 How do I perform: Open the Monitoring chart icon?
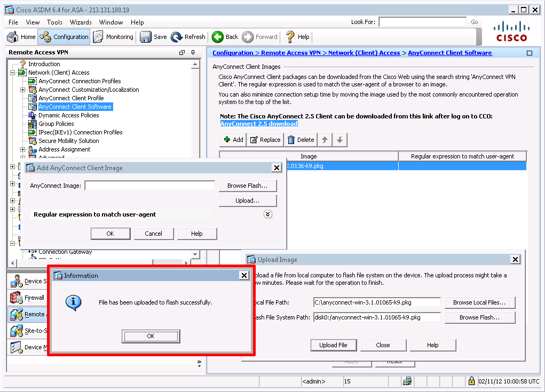click(x=98, y=37)
